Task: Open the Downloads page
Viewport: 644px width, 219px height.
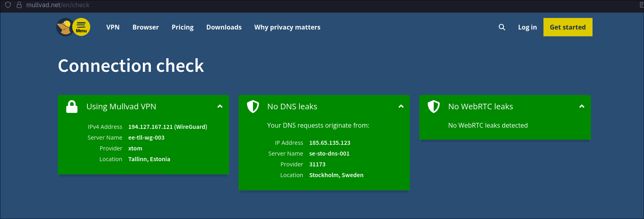Action: (x=224, y=27)
